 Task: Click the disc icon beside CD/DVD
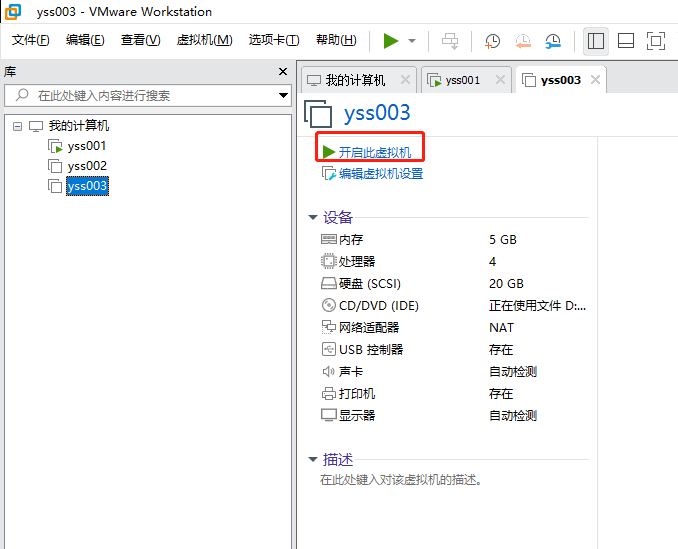(329, 305)
